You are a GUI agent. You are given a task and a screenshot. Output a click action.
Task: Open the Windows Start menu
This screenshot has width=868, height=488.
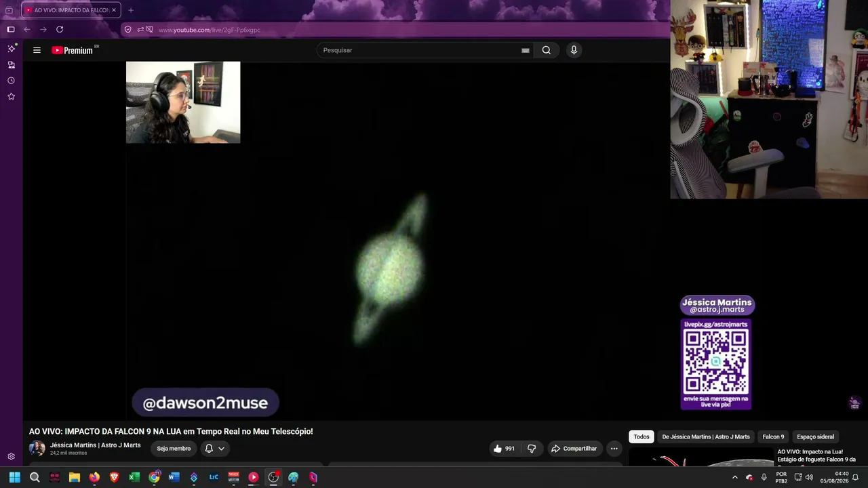15,477
